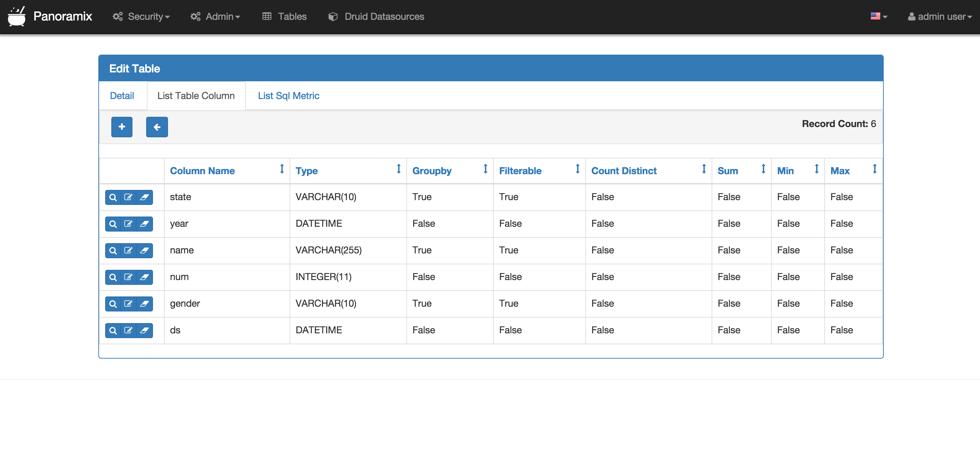Screen dimensions: 980x472
Task: Edit the gender column record
Action: pyautogui.click(x=128, y=304)
